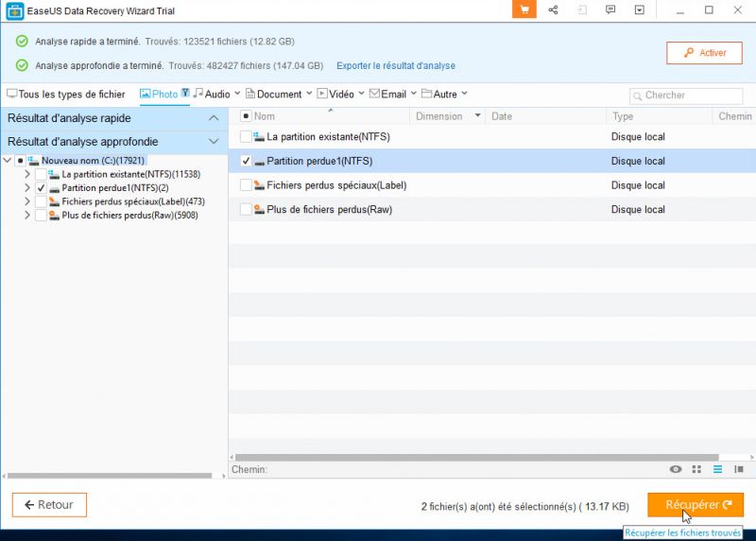Select the Document filter tab
The width and height of the screenshot is (756, 541).
(x=274, y=95)
